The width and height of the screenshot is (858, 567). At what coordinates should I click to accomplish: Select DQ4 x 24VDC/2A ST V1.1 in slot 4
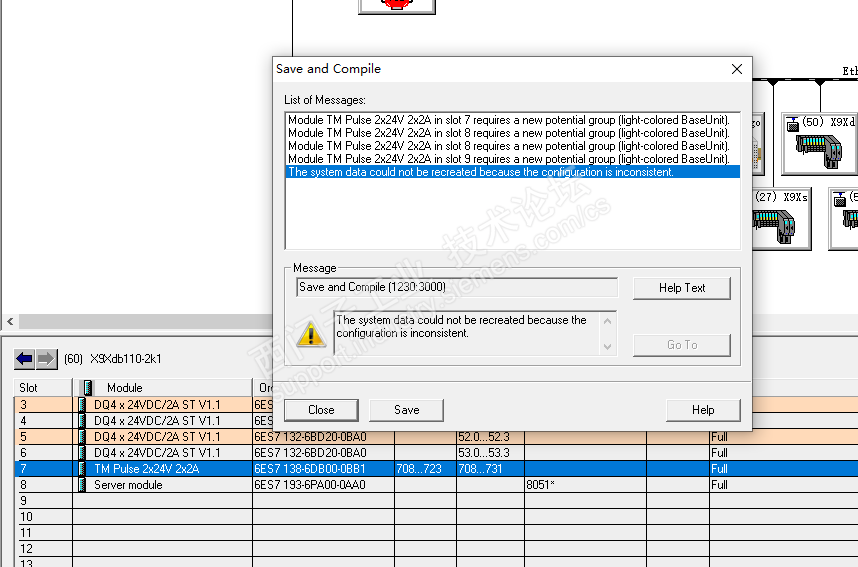(157, 421)
